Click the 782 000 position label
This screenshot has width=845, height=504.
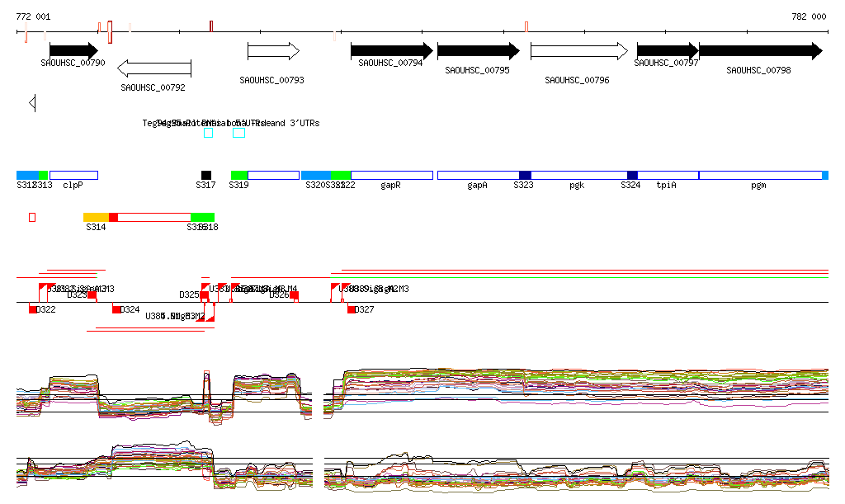(808, 16)
